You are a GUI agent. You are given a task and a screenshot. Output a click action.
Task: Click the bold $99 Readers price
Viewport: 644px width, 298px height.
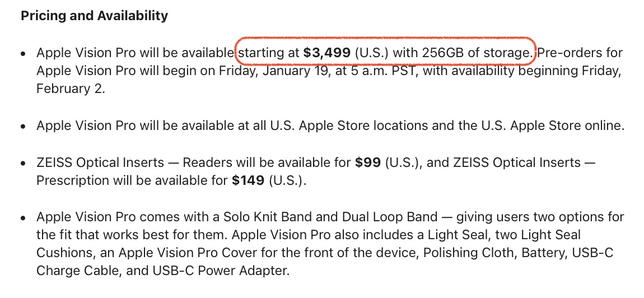pyautogui.click(x=368, y=163)
